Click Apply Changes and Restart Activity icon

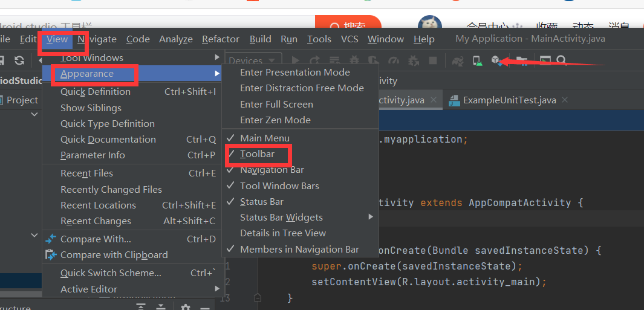point(314,61)
